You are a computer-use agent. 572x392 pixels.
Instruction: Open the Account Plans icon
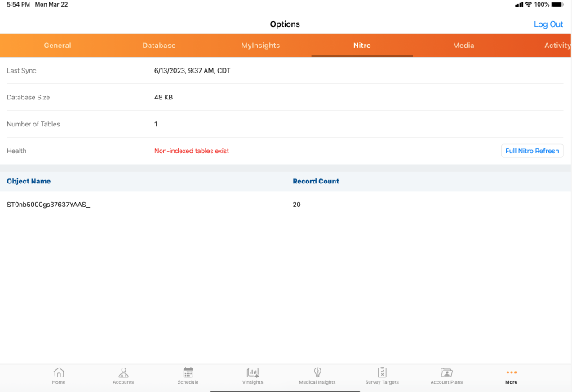(446, 372)
